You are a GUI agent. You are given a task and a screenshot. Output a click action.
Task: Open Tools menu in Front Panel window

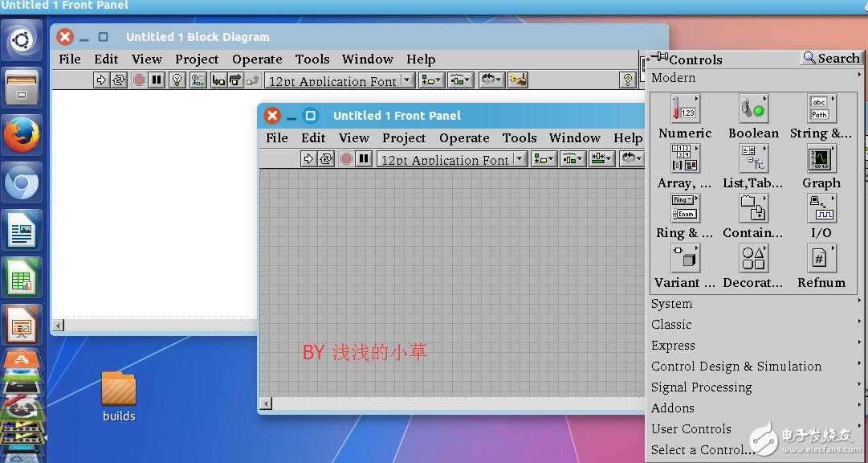tap(520, 137)
